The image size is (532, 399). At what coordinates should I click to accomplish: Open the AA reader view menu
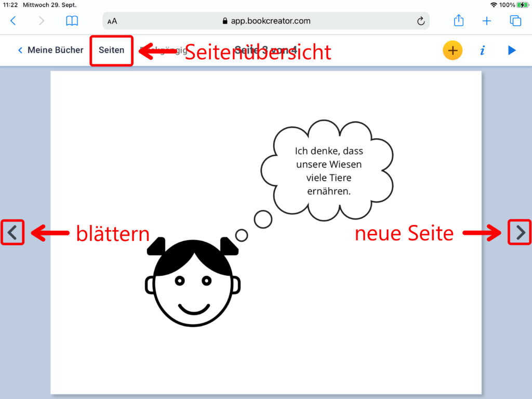point(112,21)
